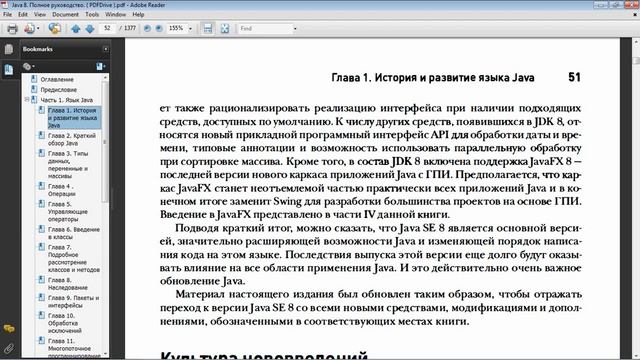Click the expand current bookmark icon
This screenshot has width=640, height=360.
(100, 66)
